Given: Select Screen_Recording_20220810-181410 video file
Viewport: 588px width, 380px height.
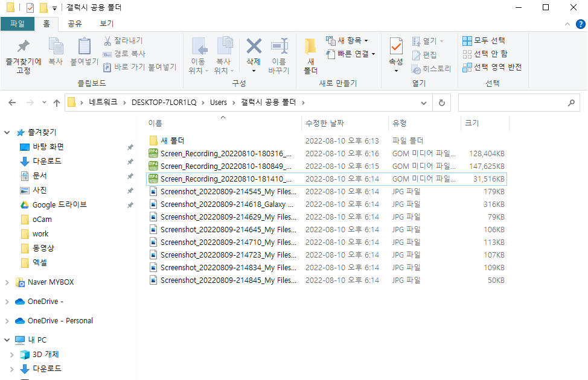Looking at the screenshot, I should (326, 179).
